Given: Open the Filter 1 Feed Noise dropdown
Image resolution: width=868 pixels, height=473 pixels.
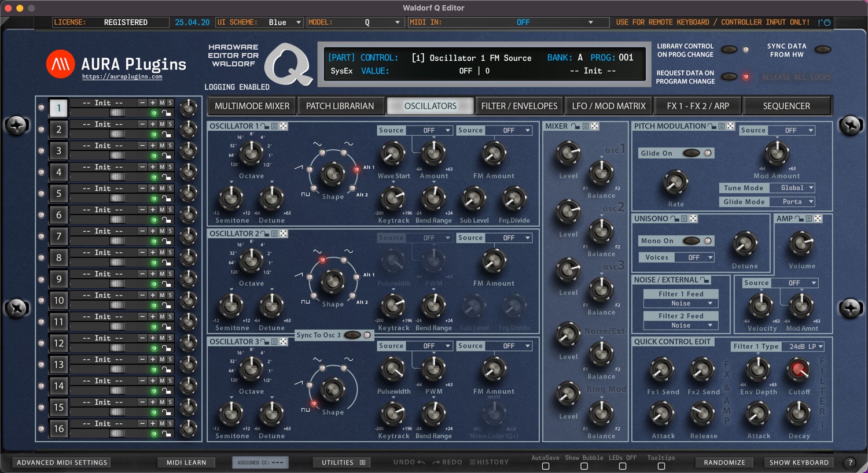Looking at the screenshot, I should tap(681, 304).
